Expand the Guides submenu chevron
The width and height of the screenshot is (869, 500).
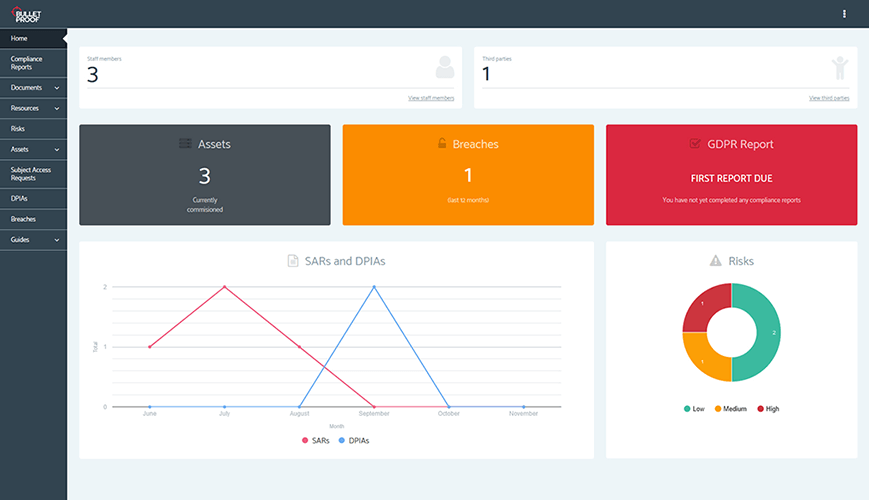click(x=57, y=240)
